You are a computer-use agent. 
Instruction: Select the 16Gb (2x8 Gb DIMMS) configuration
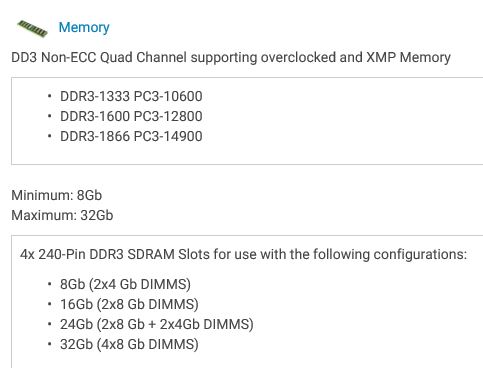[129, 304]
